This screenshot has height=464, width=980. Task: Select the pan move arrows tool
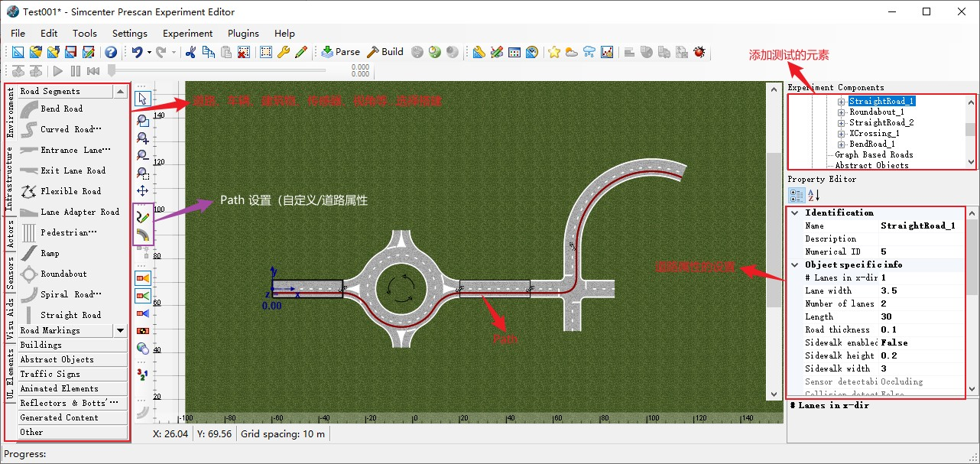point(142,190)
